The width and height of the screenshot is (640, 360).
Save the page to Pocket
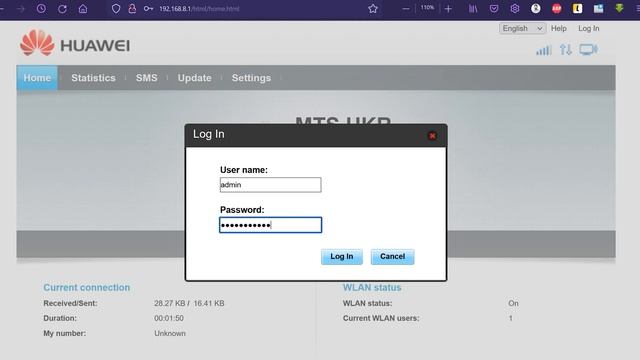coord(494,9)
